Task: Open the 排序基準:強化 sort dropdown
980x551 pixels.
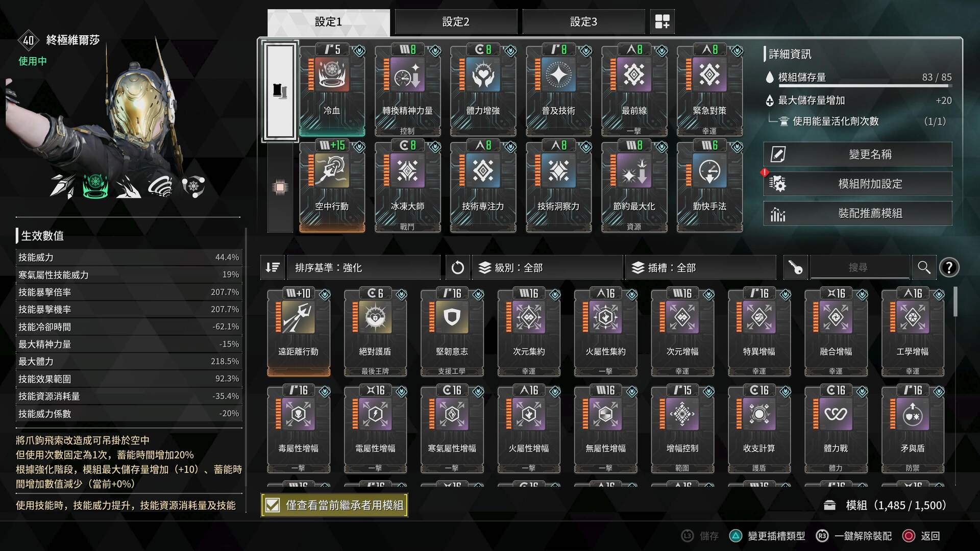Action: pos(363,267)
